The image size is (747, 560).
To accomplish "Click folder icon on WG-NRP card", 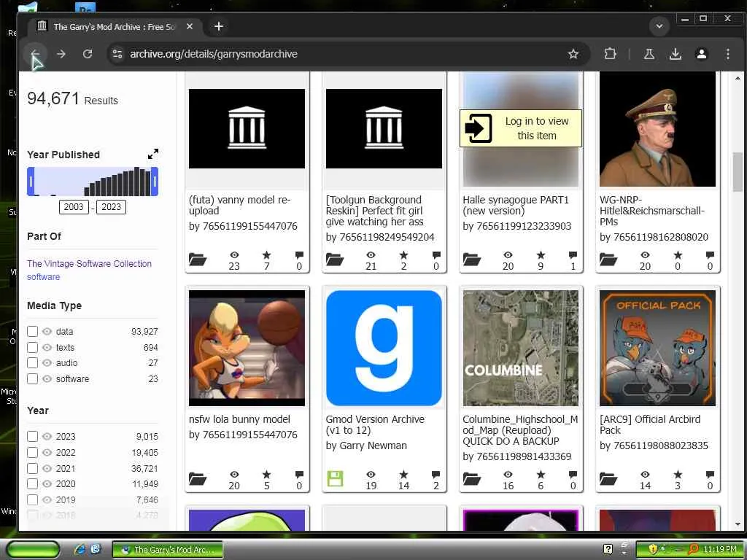I will tap(608, 260).
